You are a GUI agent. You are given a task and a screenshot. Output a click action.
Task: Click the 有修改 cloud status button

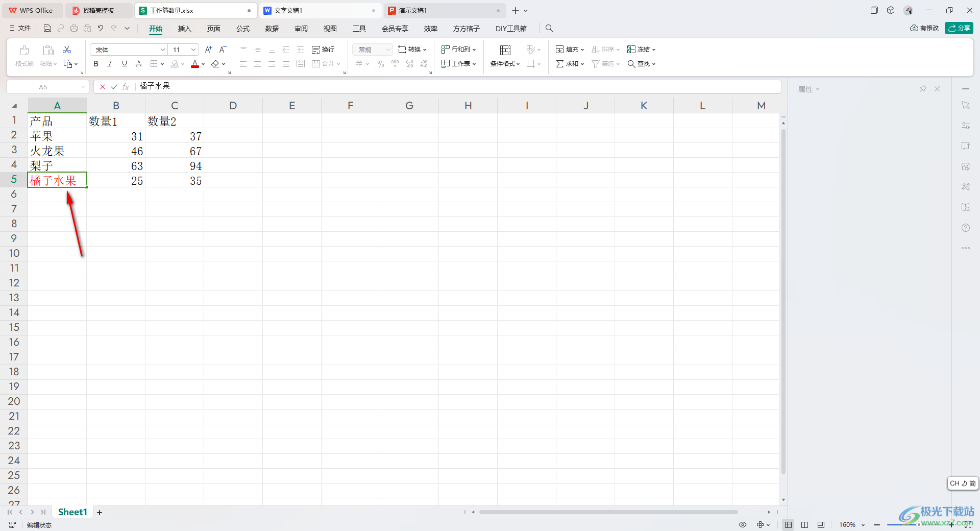click(x=924, y=28)
